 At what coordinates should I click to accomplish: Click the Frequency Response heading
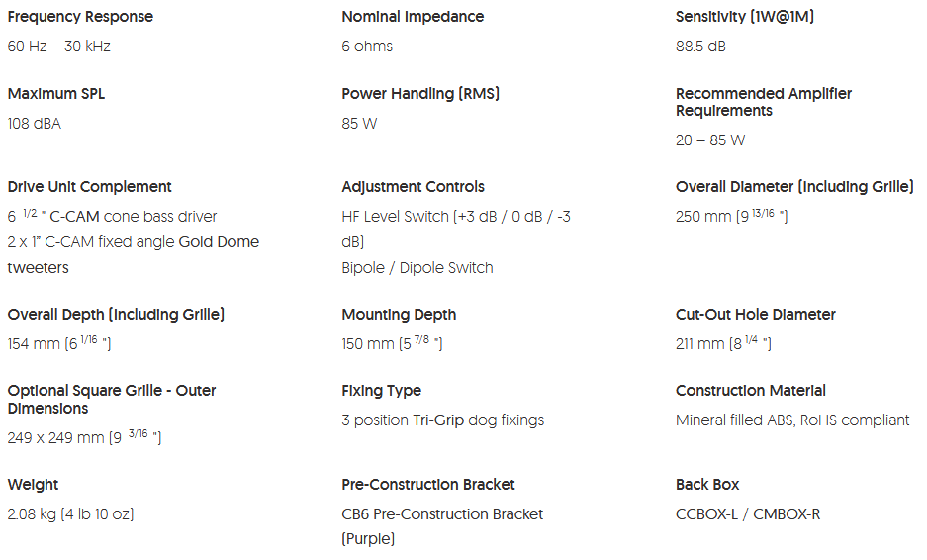pyautogui.click(x=80, y=17)
